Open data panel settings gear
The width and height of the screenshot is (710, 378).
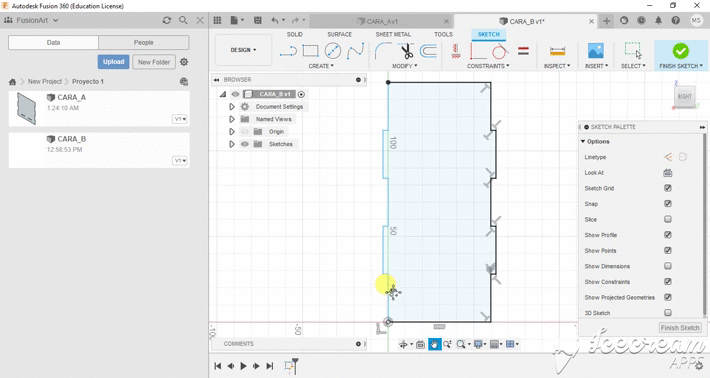[184, 62]
